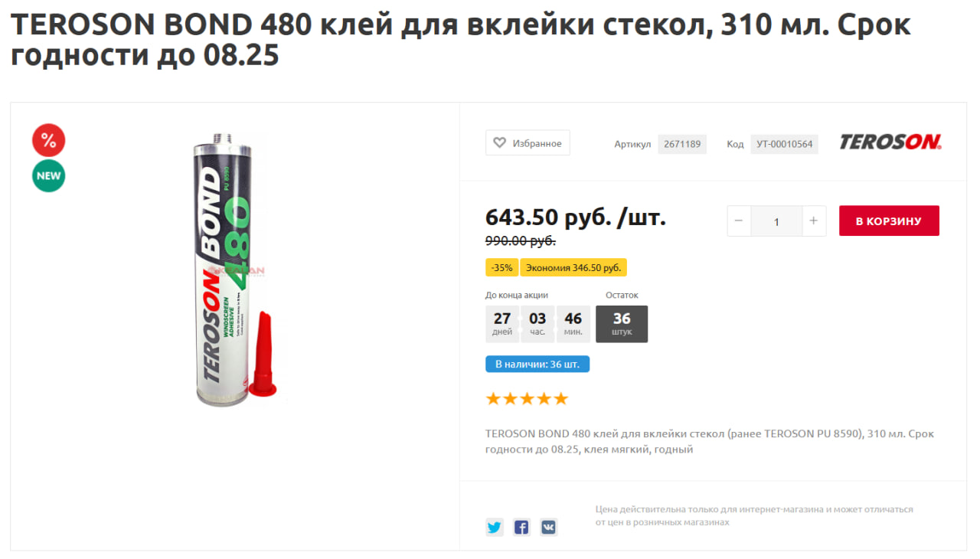Increase quantity with the plus button
The image size is (980, 559).
[x=814, y=221]
